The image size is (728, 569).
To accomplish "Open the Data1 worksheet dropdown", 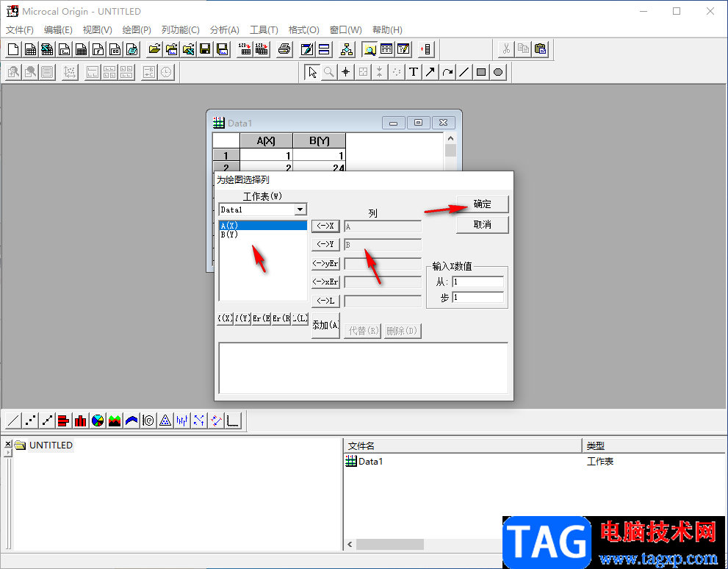I will (x=300, y=210).
